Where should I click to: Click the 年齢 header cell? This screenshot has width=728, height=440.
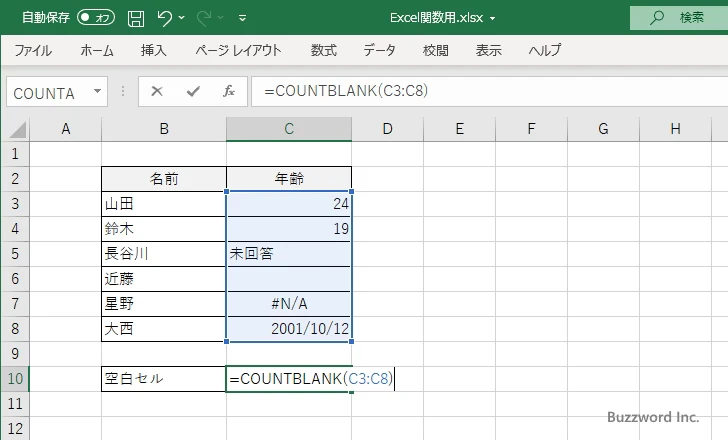click(x=289, y=179)
